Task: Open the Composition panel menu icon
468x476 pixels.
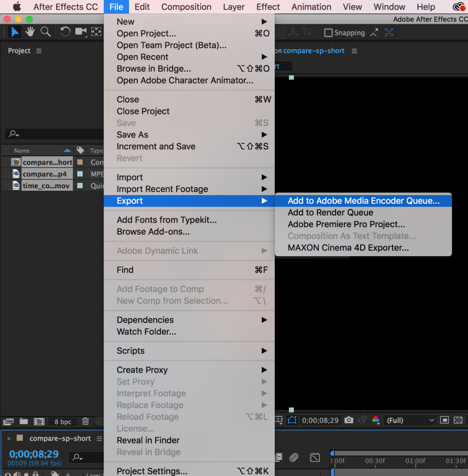Action: (x=354, y=51)
